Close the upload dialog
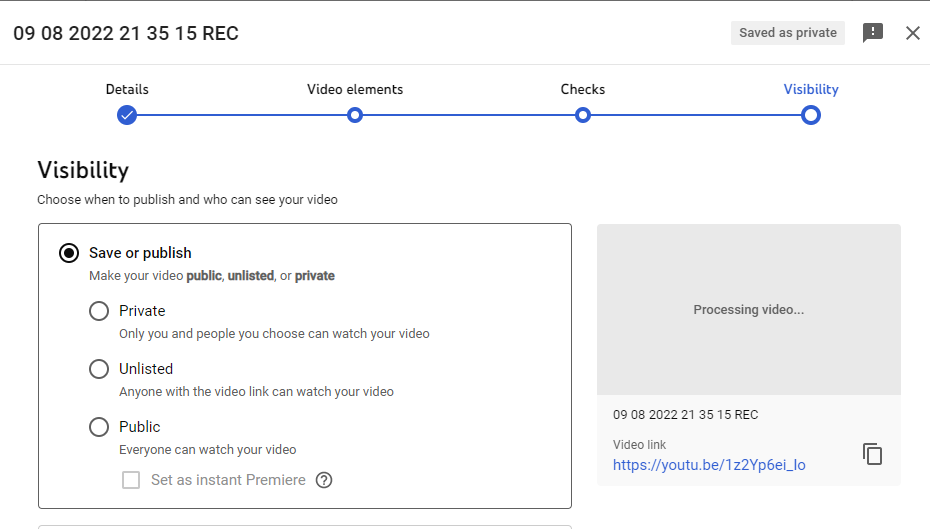The width and height of the screenshot is (930, 529). [912, 33]
